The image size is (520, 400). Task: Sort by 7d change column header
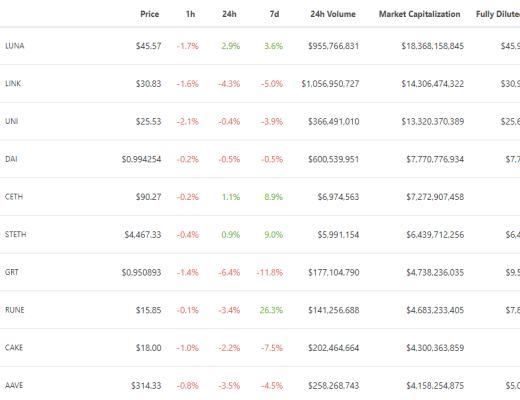click(274, 14)
